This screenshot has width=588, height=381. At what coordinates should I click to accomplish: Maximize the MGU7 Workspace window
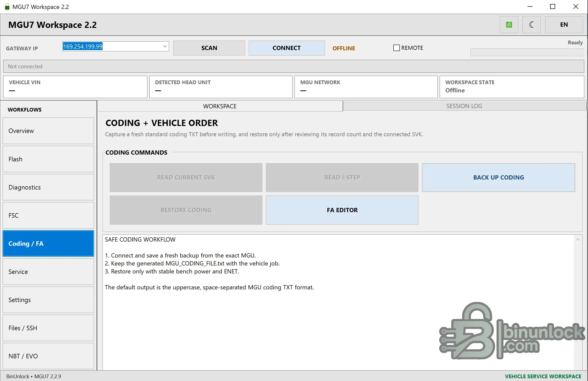pyautogui.click(x=553, y=7)
